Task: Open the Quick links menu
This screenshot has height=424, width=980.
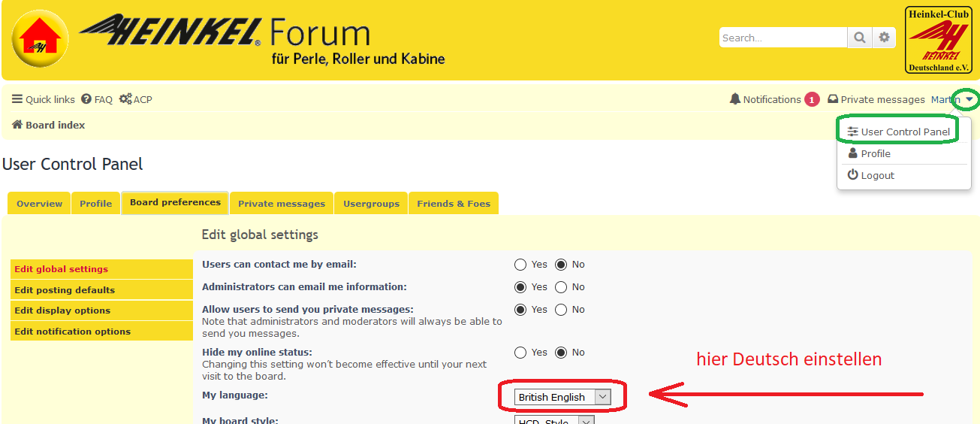Action: tap(44, 99)
